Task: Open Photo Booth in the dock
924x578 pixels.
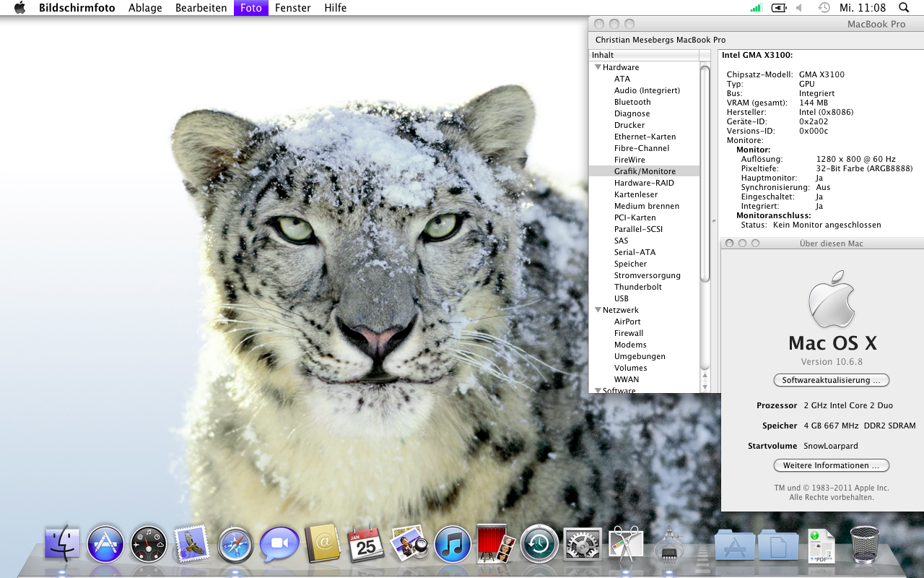Action: [x=496, y=544]
